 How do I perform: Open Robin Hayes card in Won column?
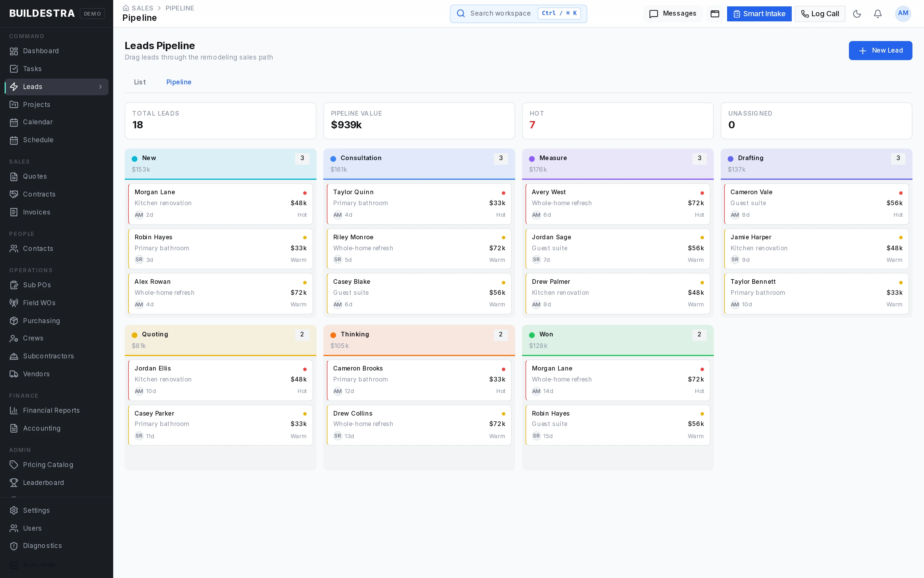(617, 425)
